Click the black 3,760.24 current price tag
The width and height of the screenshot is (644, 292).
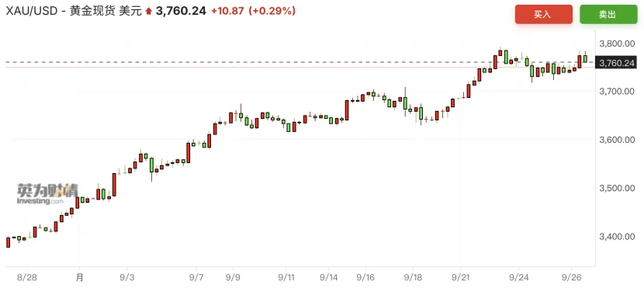[x=618, y=63]
